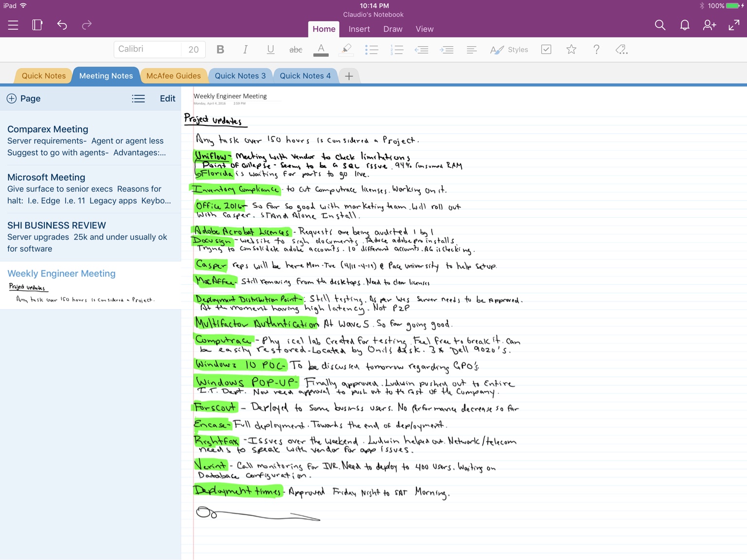Image resolution: width=747 pixels, height=560 pixels.
Task: Open the Quick Notes section tab
Action: click(x=44, y=76)
